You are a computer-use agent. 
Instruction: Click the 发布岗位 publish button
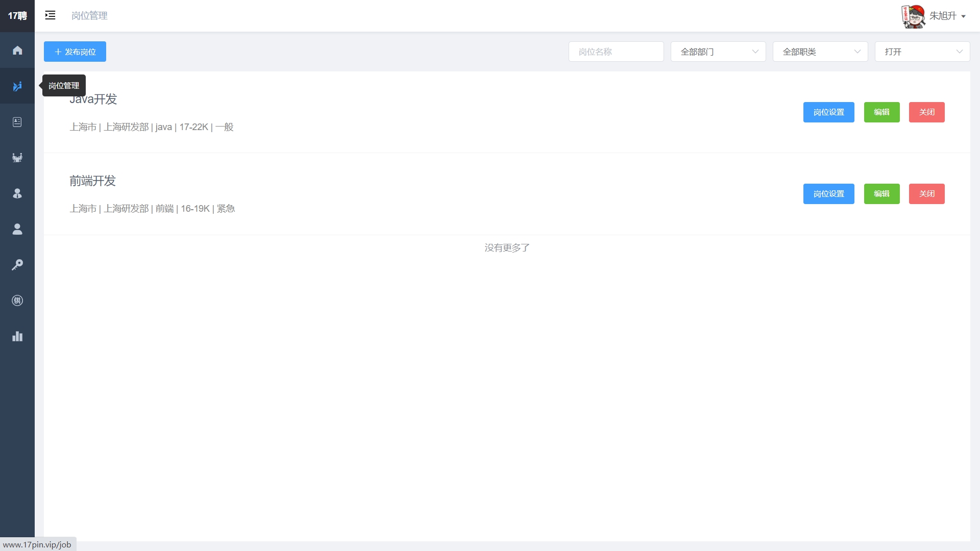tap(75, 52)
